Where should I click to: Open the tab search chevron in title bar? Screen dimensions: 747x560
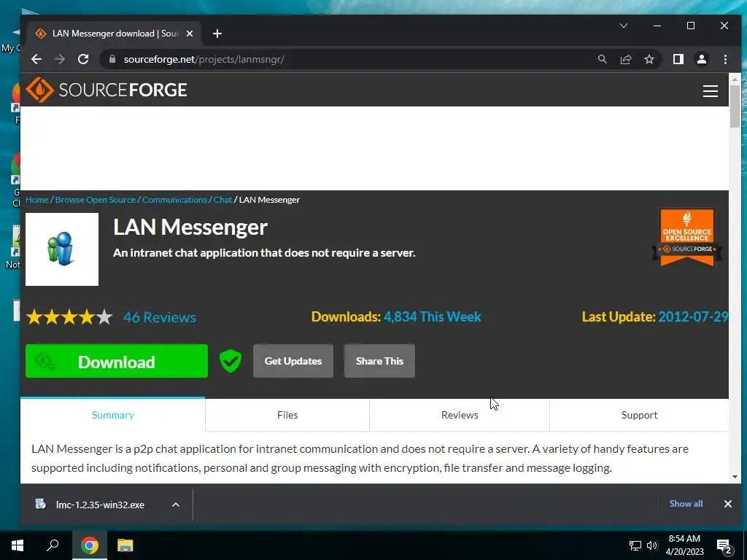click(x=623, y=26)
